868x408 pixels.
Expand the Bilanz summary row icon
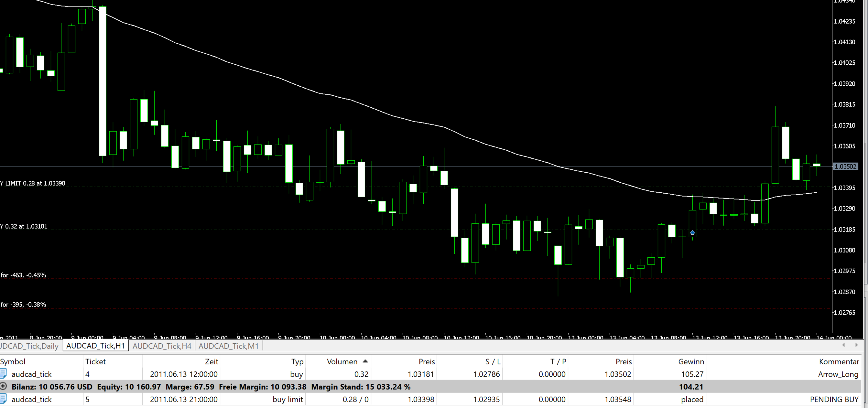[3, 386]
